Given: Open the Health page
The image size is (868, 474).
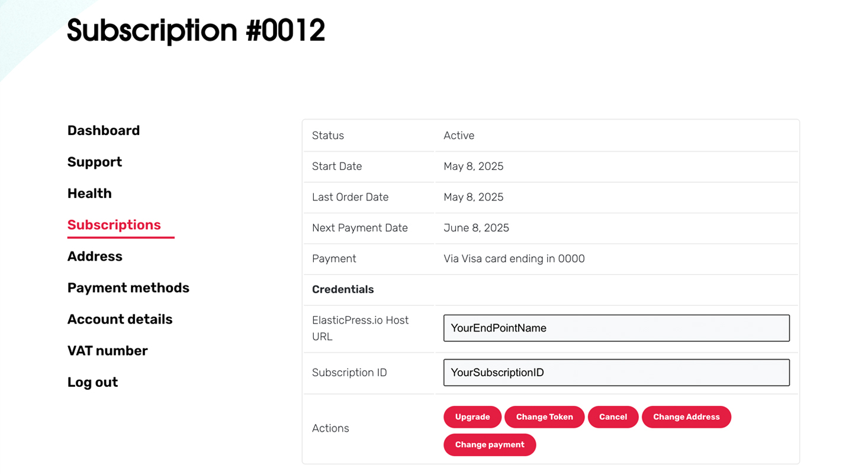Looking at the screenshot, I should 89,193.
